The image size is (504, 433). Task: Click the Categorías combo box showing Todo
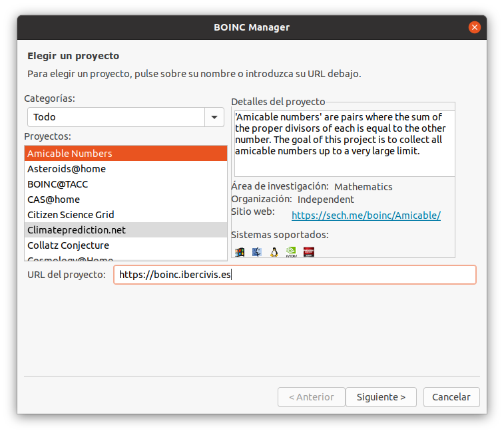126,117
